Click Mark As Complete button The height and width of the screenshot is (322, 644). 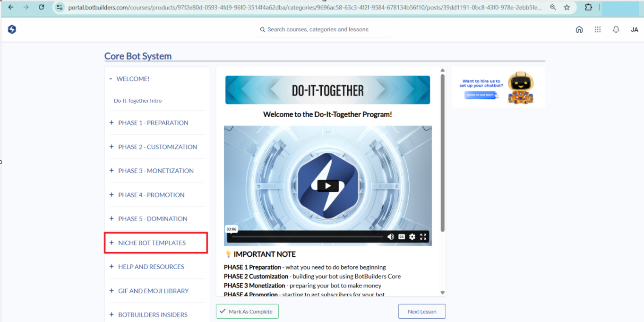tap(247, 312)
